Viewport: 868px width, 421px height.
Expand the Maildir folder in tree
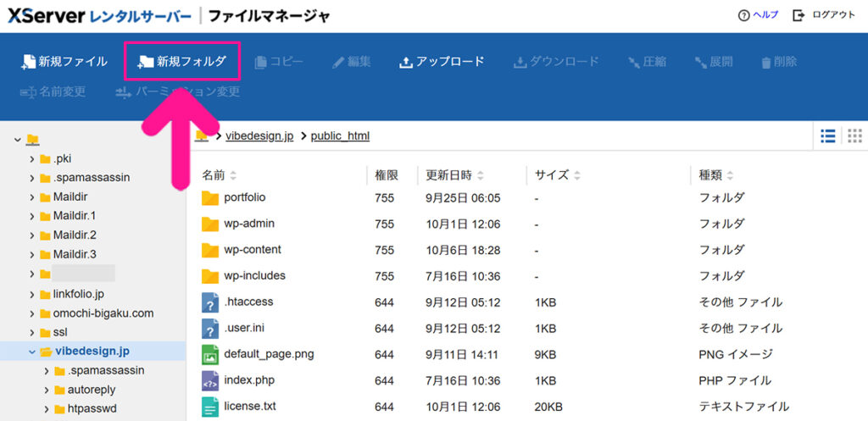pos(32,197)
